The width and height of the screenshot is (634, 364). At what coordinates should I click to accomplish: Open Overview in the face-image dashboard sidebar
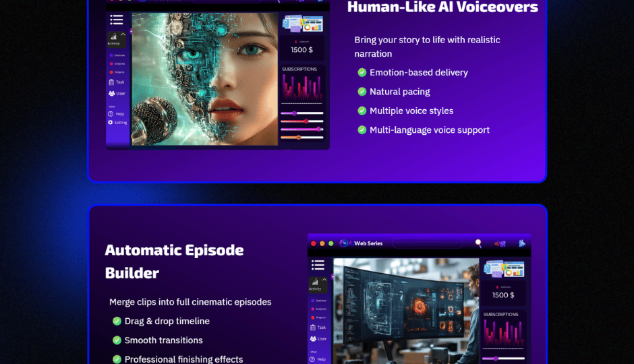coord(117,55)
